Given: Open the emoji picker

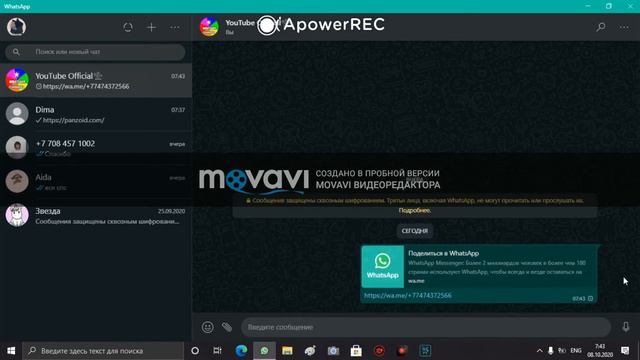Looking at the screenshot, I should click(x=207, y=327).
